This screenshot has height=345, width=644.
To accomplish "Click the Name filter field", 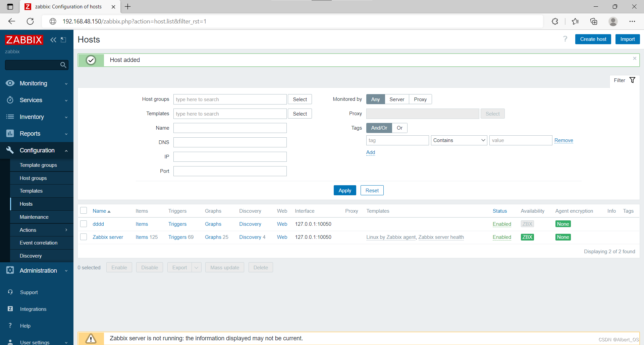I will pos(230,128).
